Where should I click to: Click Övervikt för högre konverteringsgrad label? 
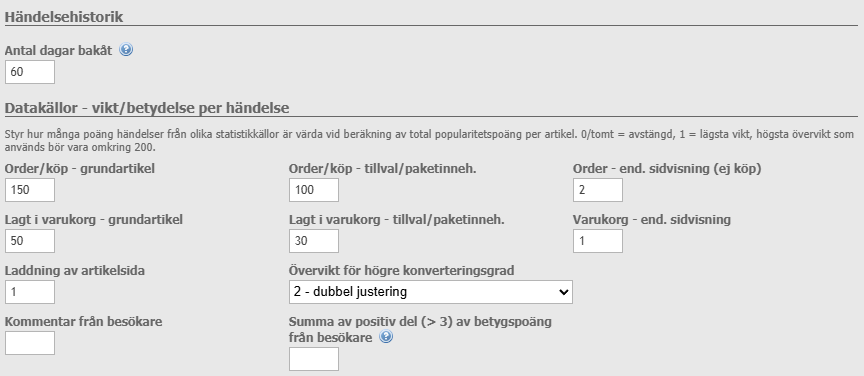click(401, 271)
